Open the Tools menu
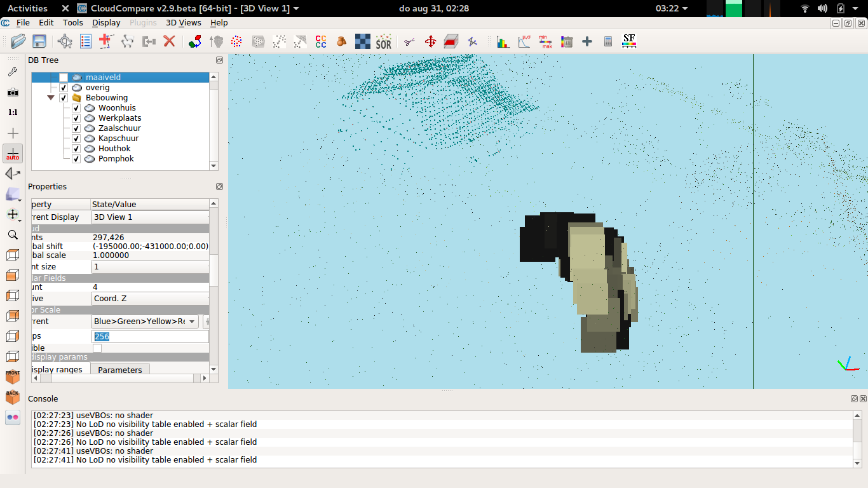 [x=72, y=22]
